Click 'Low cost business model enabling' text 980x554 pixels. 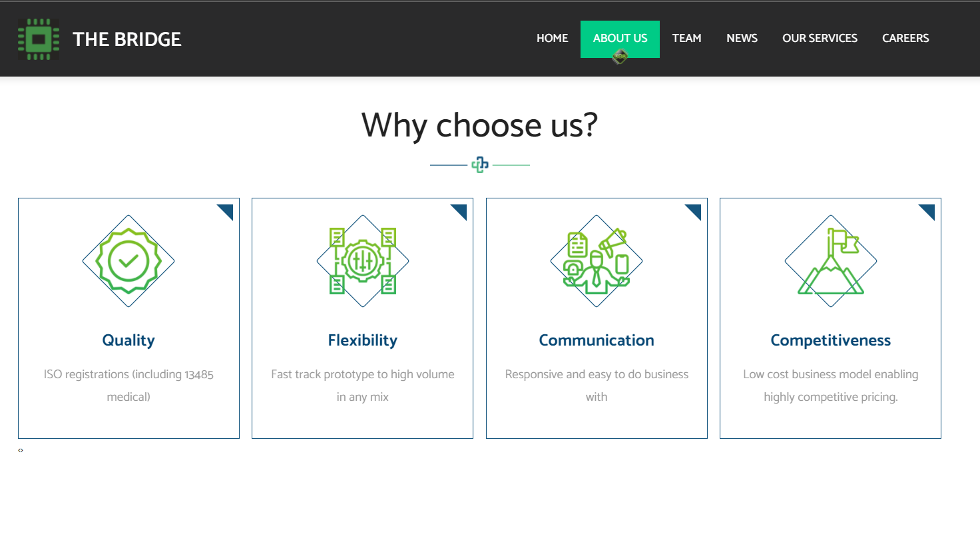pos(831,374)
